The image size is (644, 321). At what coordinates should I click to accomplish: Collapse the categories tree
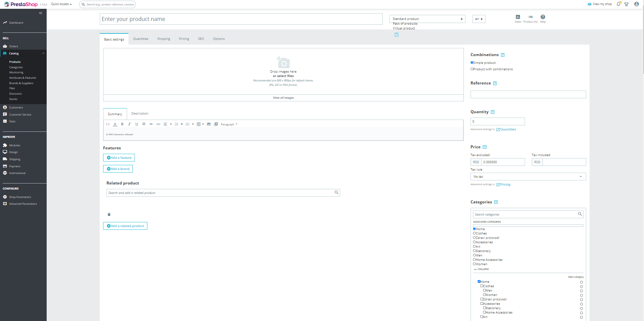coord(481,269)
